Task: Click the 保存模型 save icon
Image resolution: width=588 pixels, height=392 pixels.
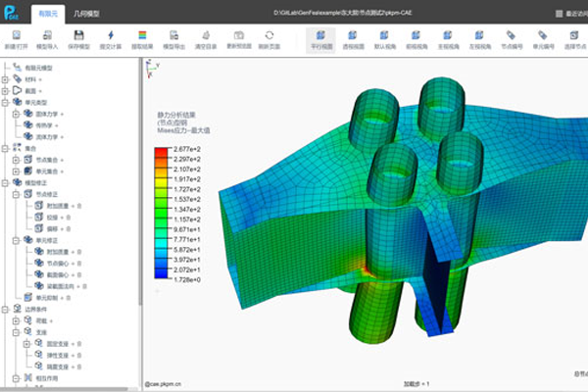Action: coord(78,36)
